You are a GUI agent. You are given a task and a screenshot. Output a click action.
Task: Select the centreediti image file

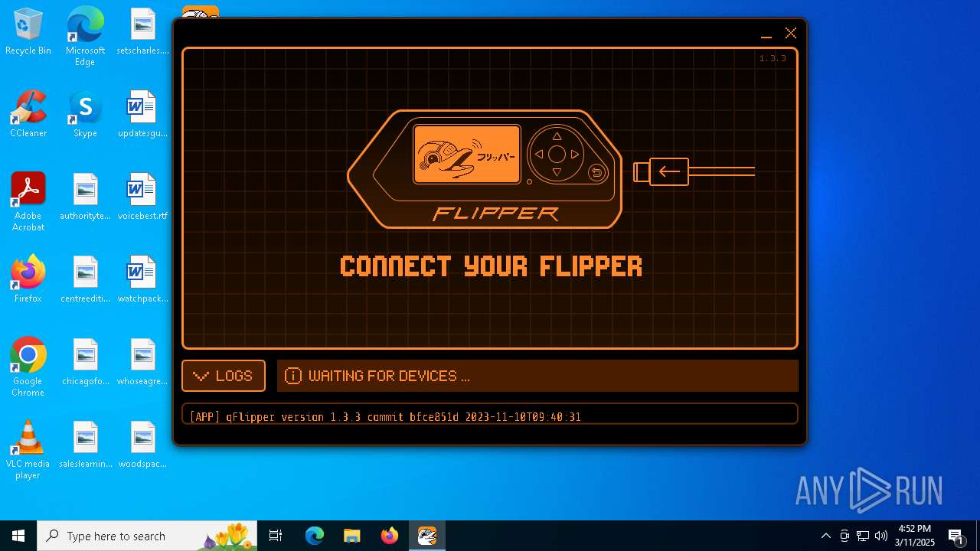click(85, 280)
